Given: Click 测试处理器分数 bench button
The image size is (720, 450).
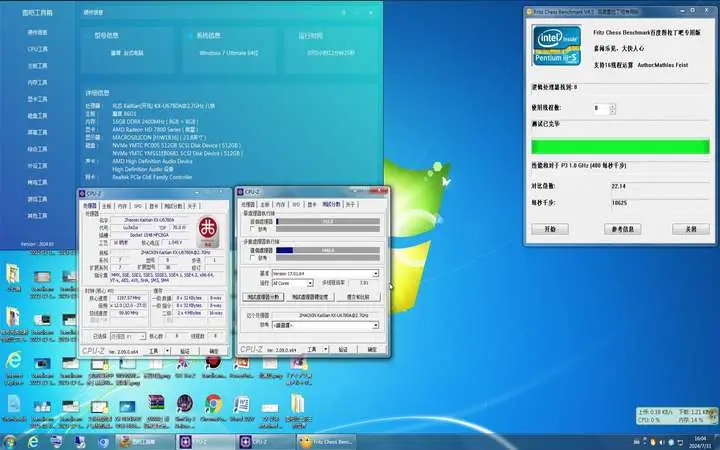Looking at the screenshot, I should coord(263,297).
